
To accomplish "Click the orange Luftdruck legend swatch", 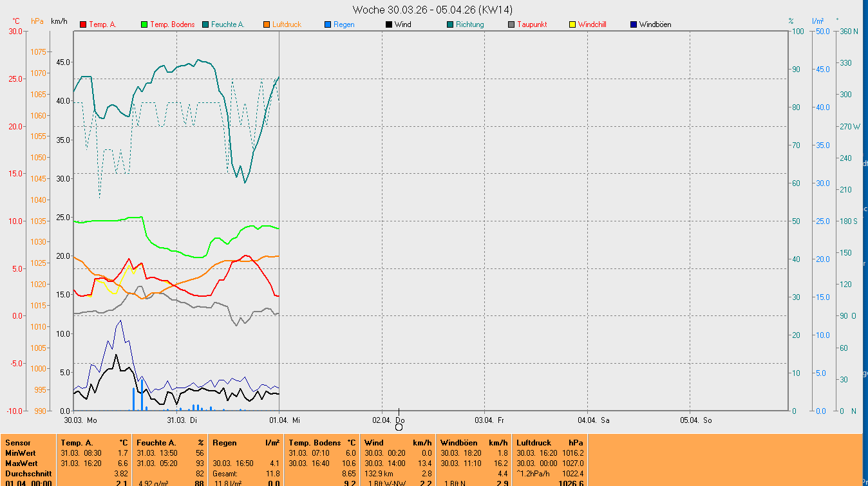I will [267, 24].
